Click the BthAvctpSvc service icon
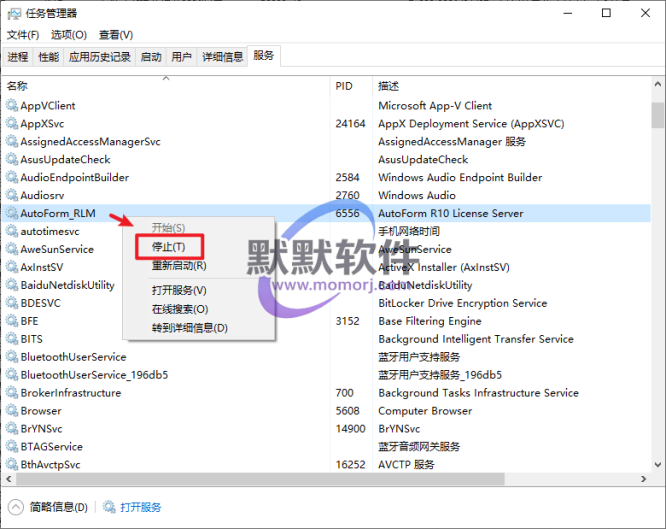666x529 pixels. pos(12,465)
